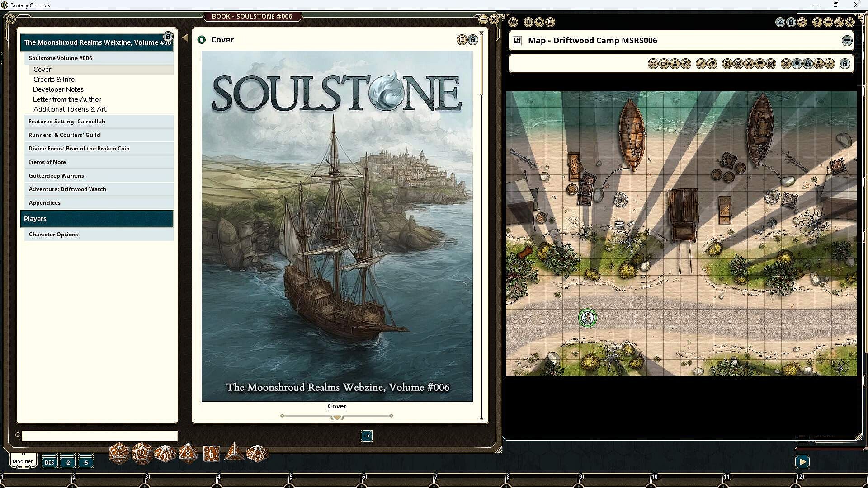Click the person token icon in map toolbar

(x=675, y=64)
